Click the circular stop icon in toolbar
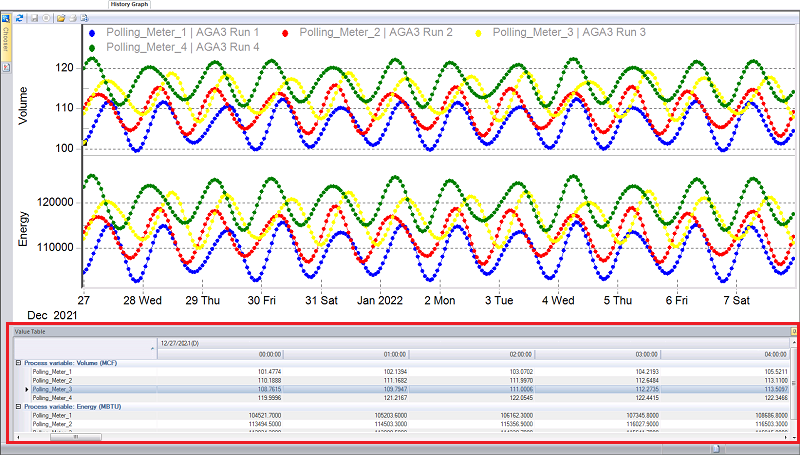The image size is (800, 456). coord(46,18)
